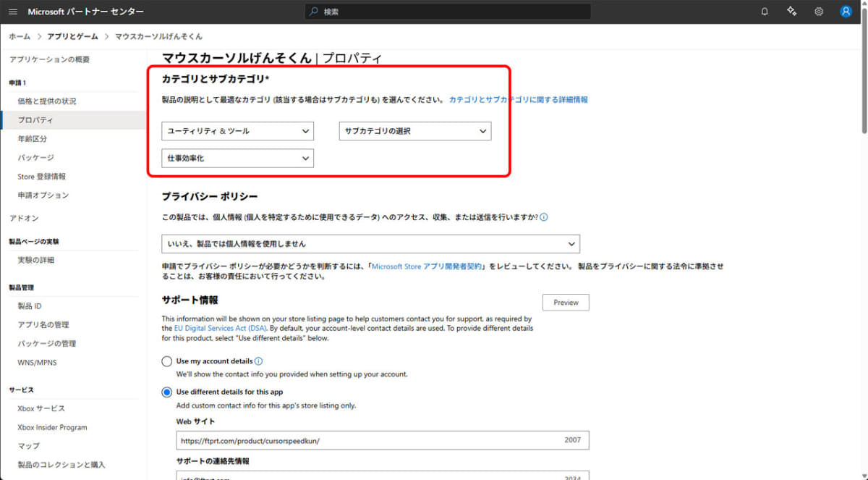The width and height of the screenshot is (868, 480).
Task: Open パッケージの管理 in sidebar
Action: pyautogui.click(x=47, y=344)
